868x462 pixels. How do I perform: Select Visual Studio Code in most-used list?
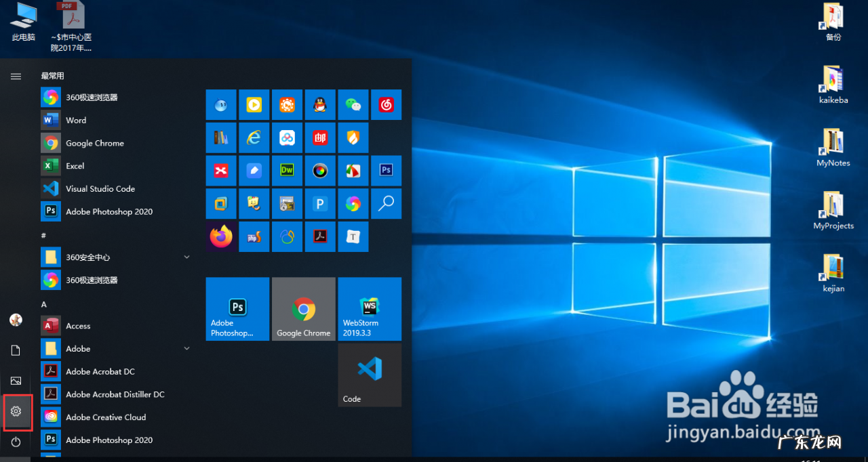click(x=100, y=189)
